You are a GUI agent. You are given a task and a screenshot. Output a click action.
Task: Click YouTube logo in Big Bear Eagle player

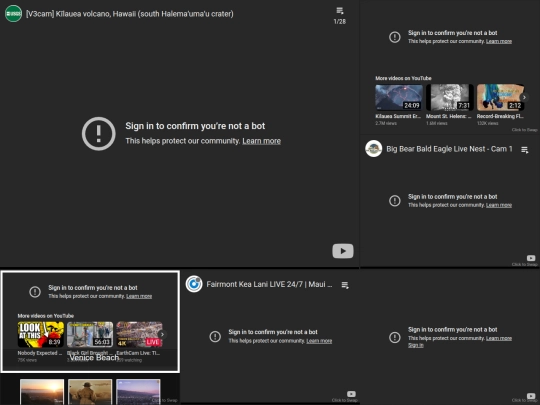[531, 258]
